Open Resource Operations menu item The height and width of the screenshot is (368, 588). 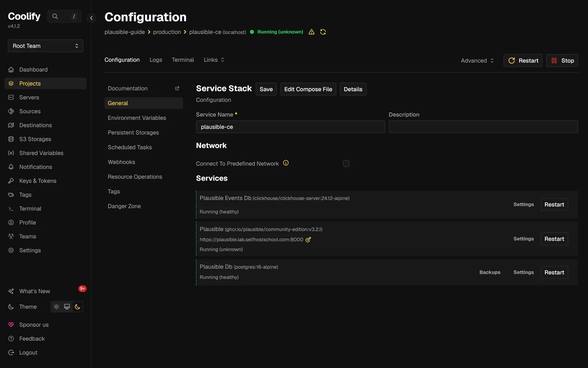click(144, 177)
